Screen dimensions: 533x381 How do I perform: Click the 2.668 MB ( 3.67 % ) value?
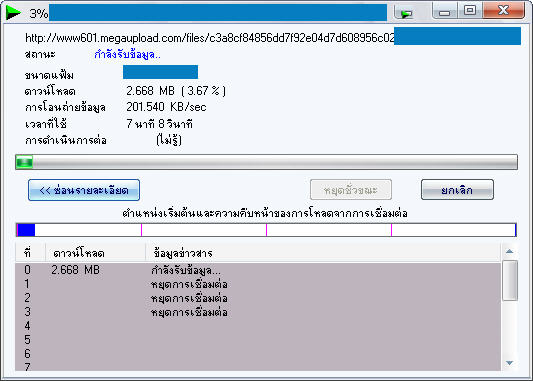[x=176, y=91]
